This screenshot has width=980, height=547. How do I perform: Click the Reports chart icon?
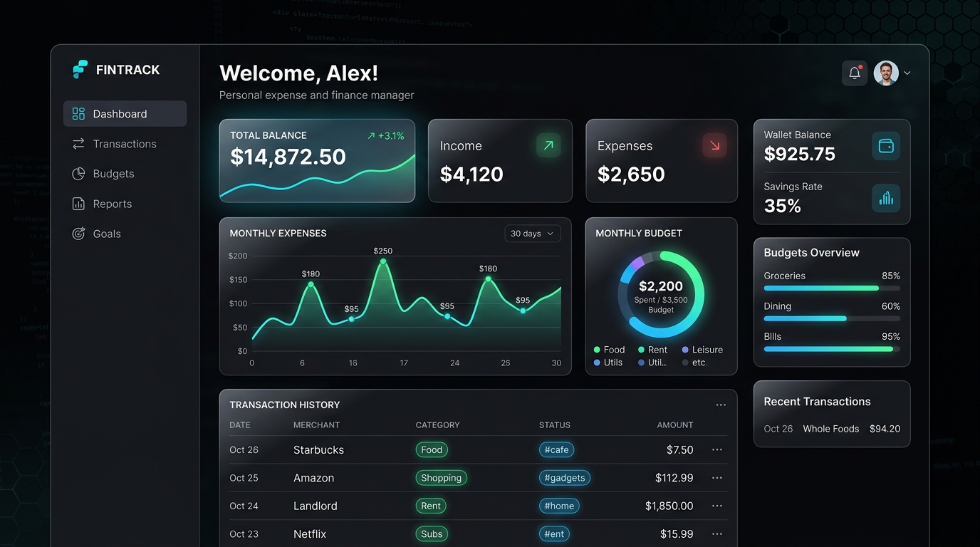(x=78, y=204)
